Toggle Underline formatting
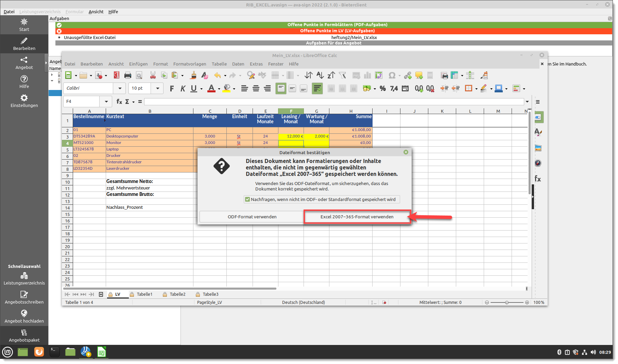This screenshot has height=364, width=618. pos(194,88)
